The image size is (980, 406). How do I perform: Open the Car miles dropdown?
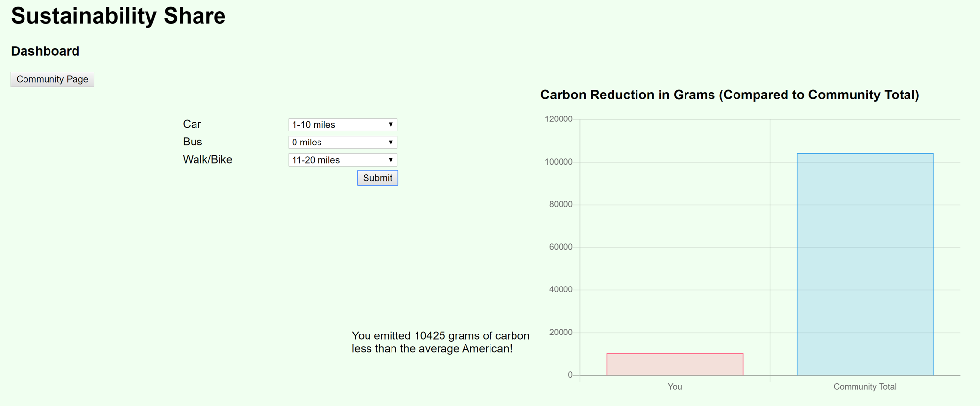(x=343, y=125)
